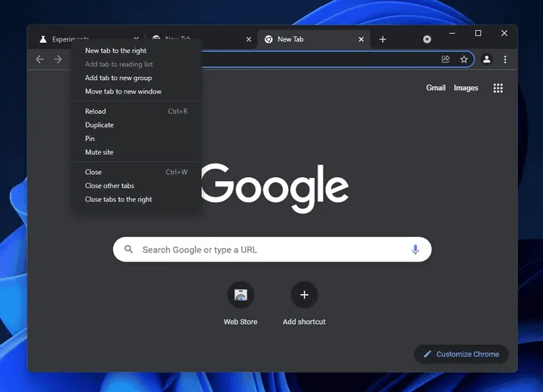Open the profile avatar icon

point(486,60)
